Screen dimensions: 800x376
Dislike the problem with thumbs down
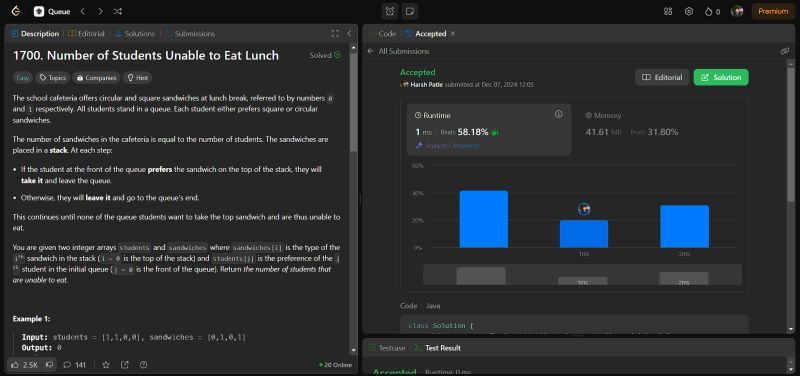(x=49, y=365)
